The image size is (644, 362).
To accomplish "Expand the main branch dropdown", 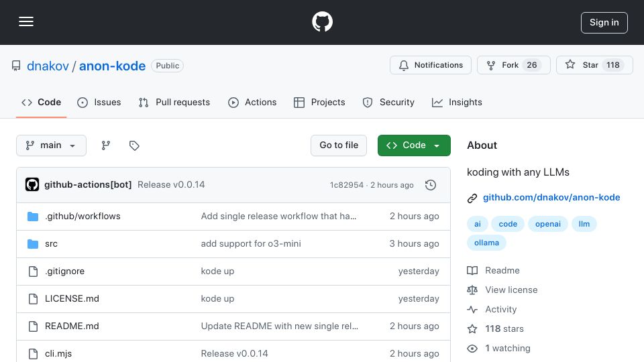I will 52,145.
